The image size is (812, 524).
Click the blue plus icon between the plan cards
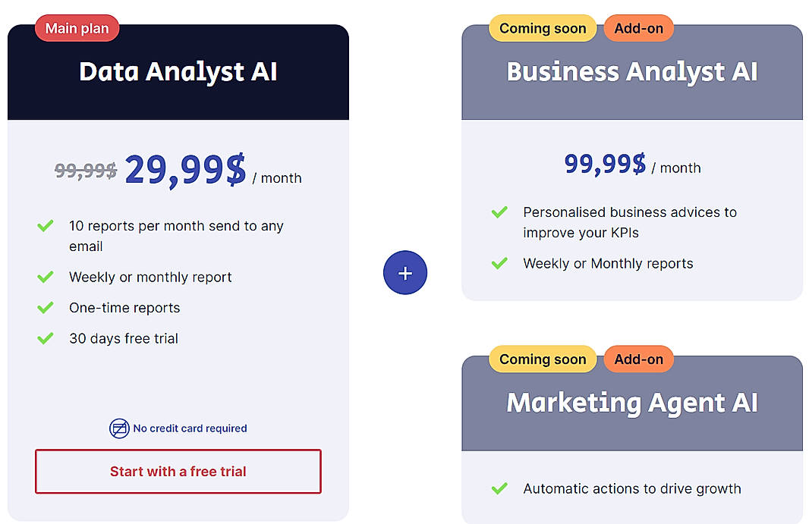click(405, 272)
